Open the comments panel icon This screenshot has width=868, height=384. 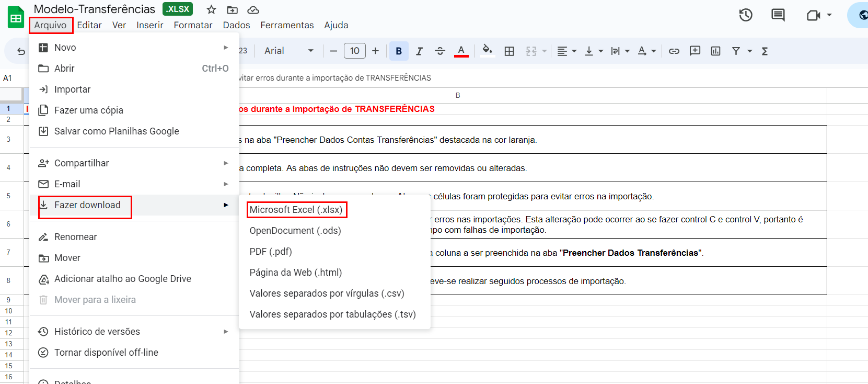point(778,15)
